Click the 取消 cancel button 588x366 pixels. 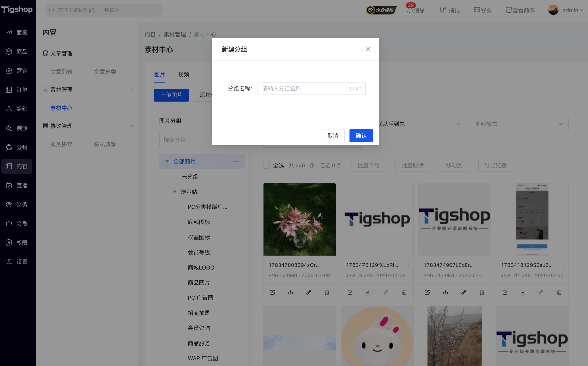tap(333, 136)
